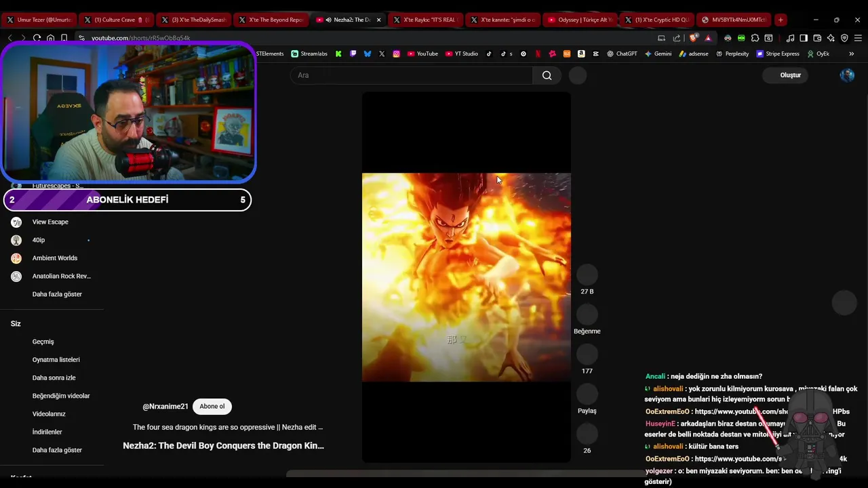Open the browser extensions puzzle icon

pos(755,38)
